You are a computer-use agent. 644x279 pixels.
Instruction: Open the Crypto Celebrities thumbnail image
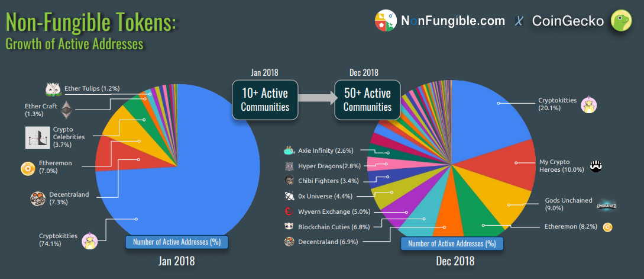click(37, 137)
